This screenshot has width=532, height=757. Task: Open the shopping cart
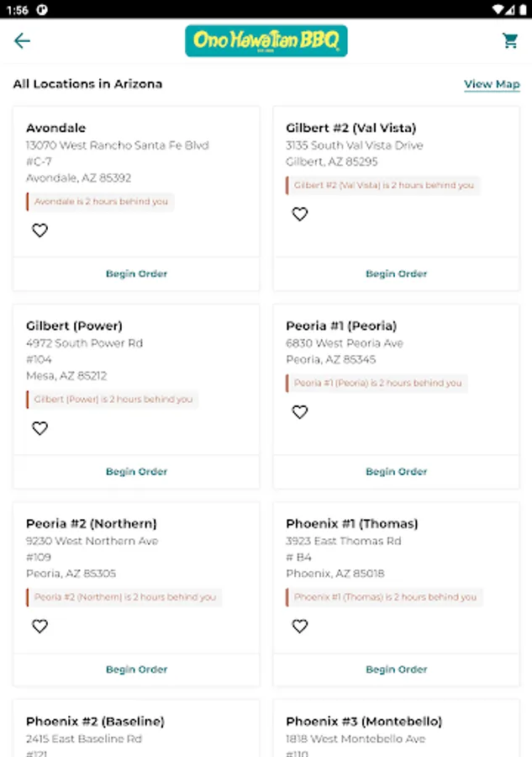[510, 41]
